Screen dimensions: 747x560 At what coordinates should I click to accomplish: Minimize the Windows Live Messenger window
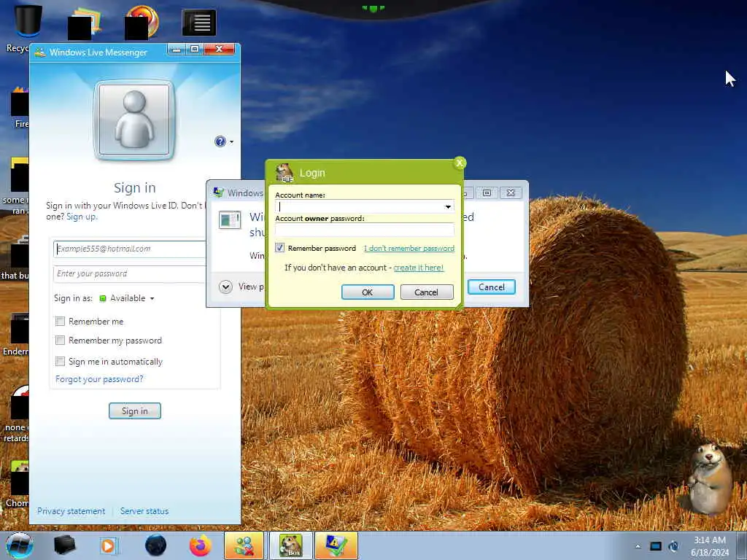177,49
